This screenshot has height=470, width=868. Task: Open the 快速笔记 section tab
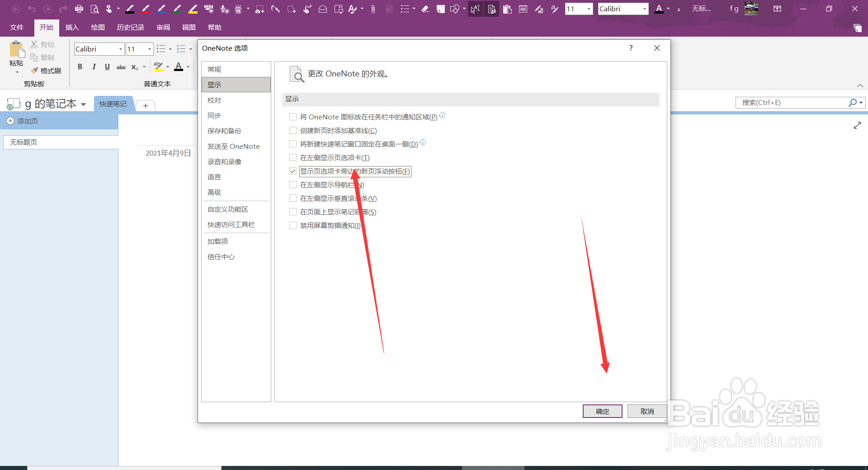pos(113,104)
